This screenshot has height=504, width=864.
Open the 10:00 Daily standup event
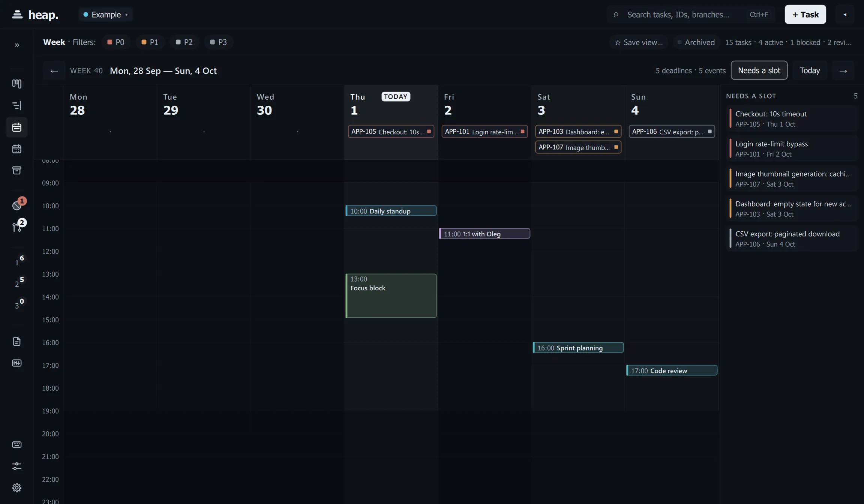tap(391, 211)
